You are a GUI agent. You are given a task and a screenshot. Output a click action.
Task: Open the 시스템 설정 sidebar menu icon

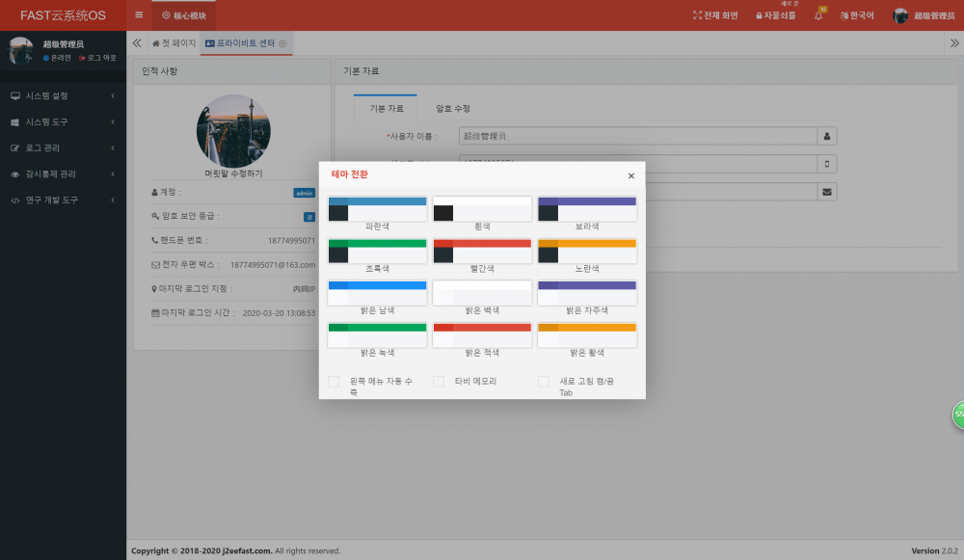pos(16,95)
